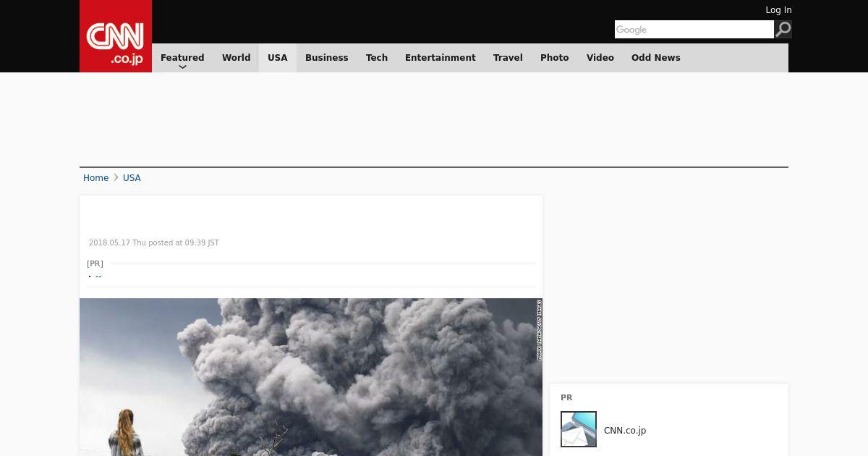Click the Log In link
The height and width of the screenshot is (456, 868).
coord(778,10)
